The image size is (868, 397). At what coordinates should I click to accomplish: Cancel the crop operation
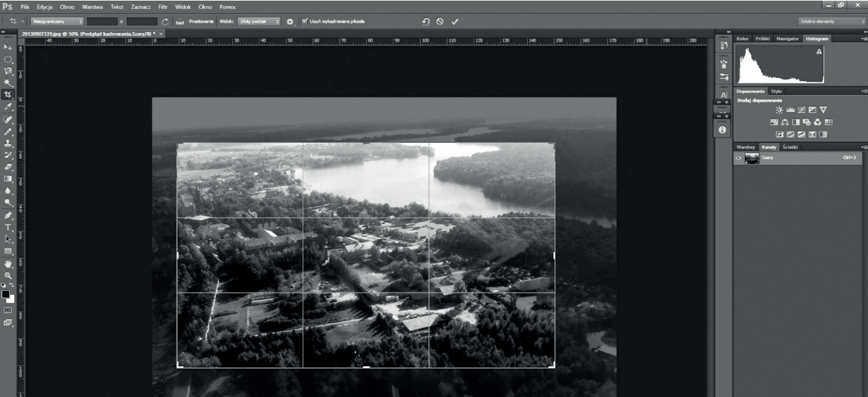[x=440, y=22]
